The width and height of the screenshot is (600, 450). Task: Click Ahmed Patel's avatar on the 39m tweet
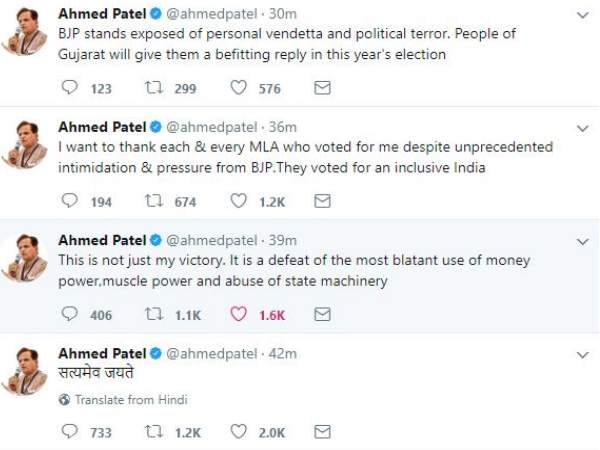click(x=28, y=258)
